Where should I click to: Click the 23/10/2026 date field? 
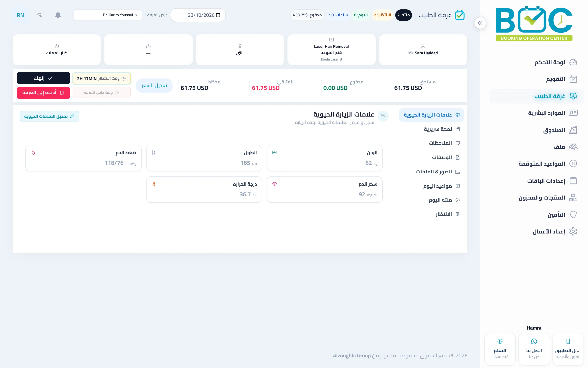click(x=198, y=15)
